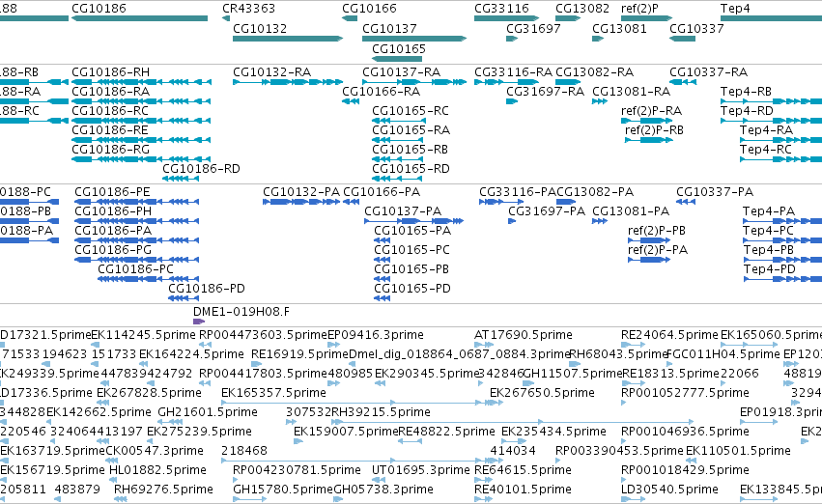
Task: Select transcript ref(2)P-RA
Action: pos(652,111)
